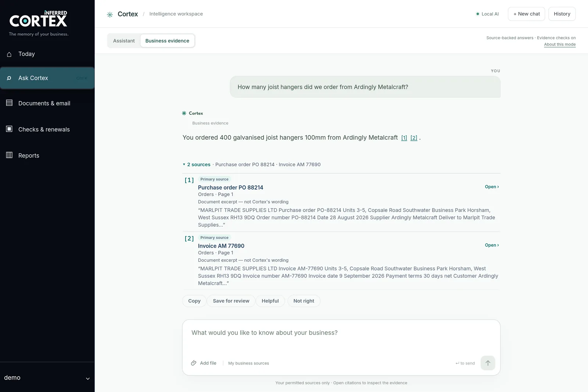The width and height of the screenshot is (588, 392).
Task: Click the Reports columns icon
Action: pyautogui.click(x=9, y=155)
